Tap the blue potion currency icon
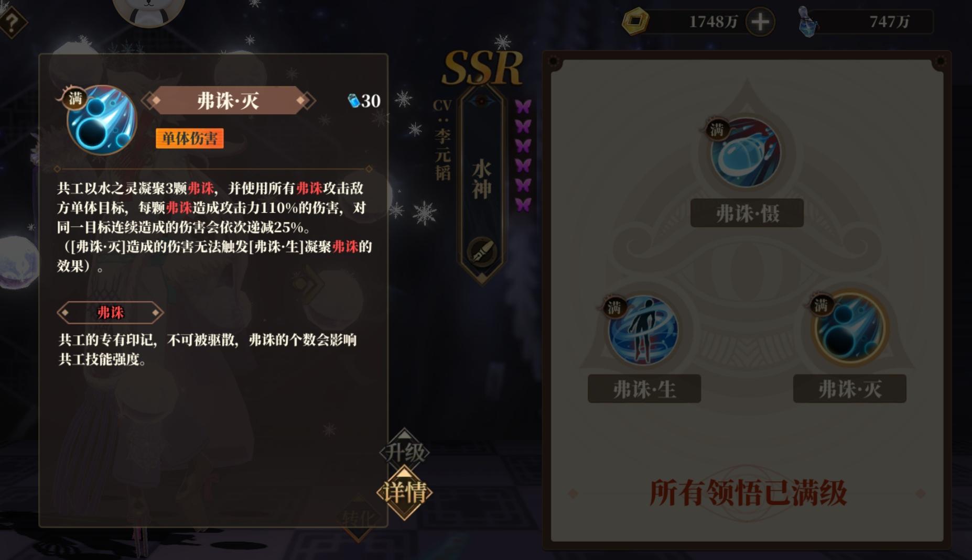The width and height of the screenshot is (972, 560). tap(808, 22)
